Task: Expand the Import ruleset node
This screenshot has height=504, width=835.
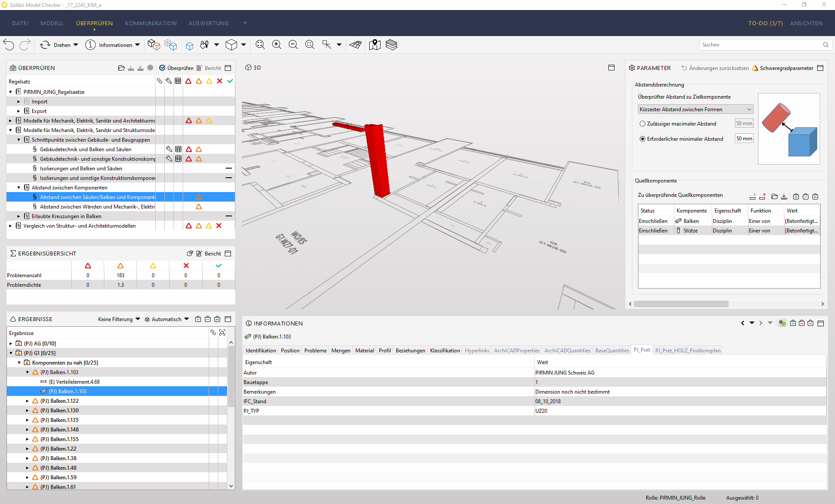Action: pyautogui.click(x=19, y=102)
